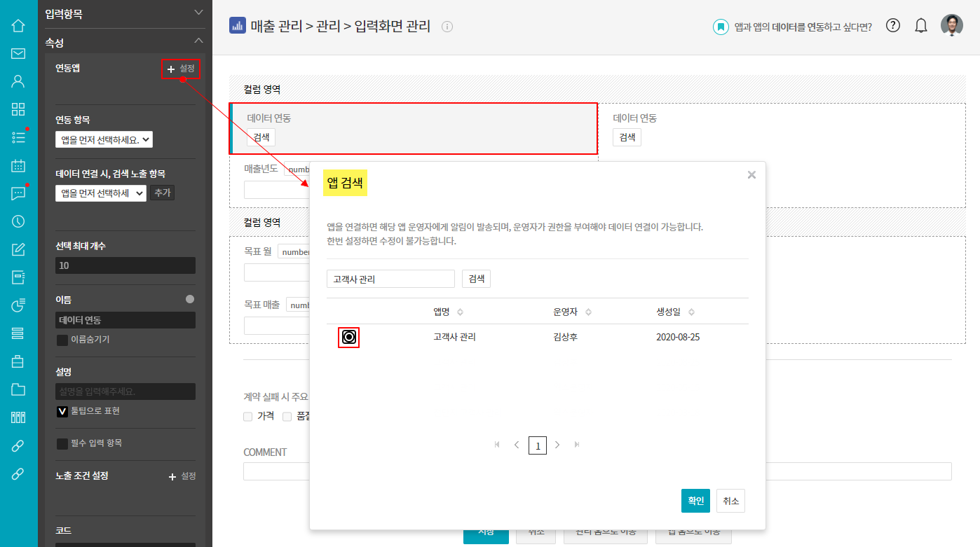Open the user profile avatar
Viewport: 980px width, 547px height.
click(x=951, y=26)
